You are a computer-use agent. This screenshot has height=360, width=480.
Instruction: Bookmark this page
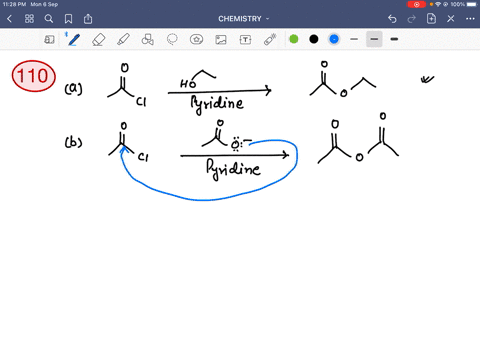[68, 19]
